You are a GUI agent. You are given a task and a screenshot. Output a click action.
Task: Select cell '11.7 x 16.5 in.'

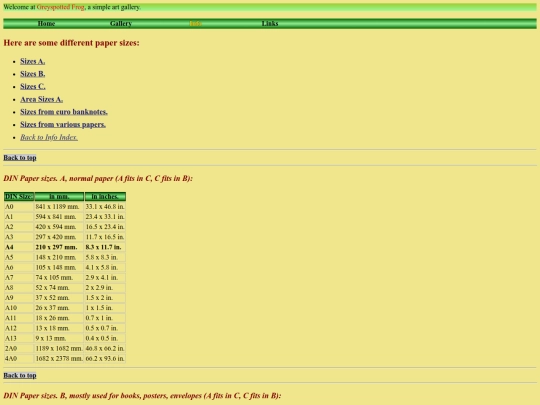point(105,237)
